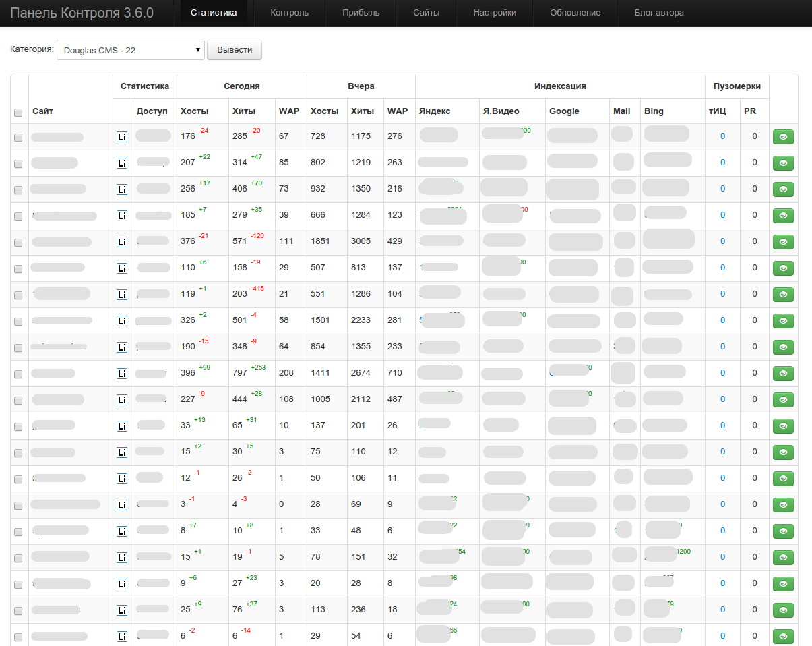Click the eye button in the 396 hosts row
Screen dimensions: 812x646
(783, 374)
